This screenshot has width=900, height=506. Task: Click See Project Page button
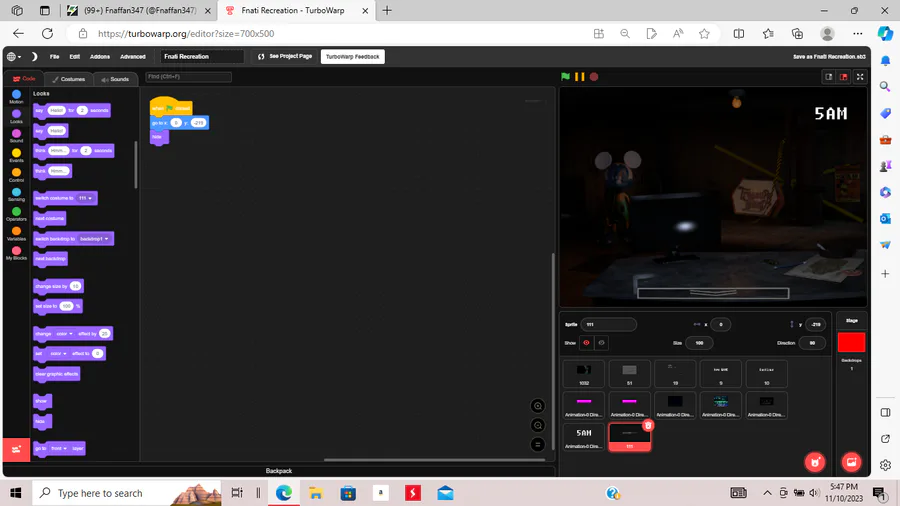(285, 56)
